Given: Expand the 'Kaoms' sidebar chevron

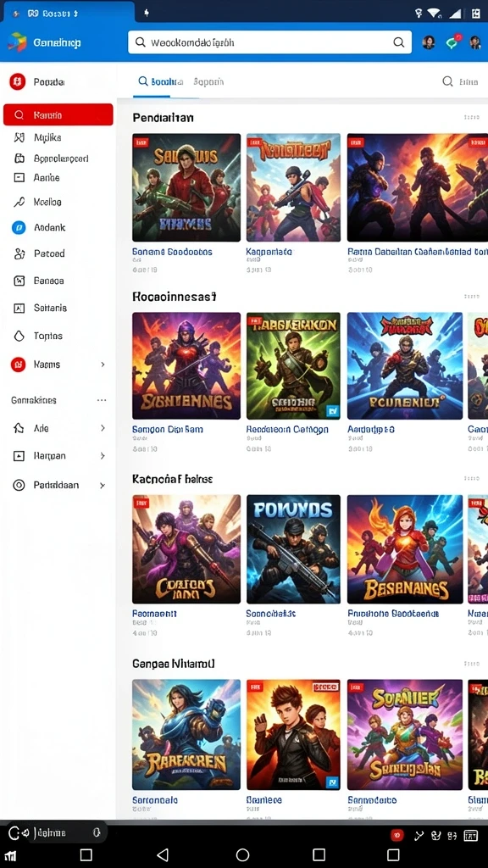Looking at the screenshot, I should (103, 364).
